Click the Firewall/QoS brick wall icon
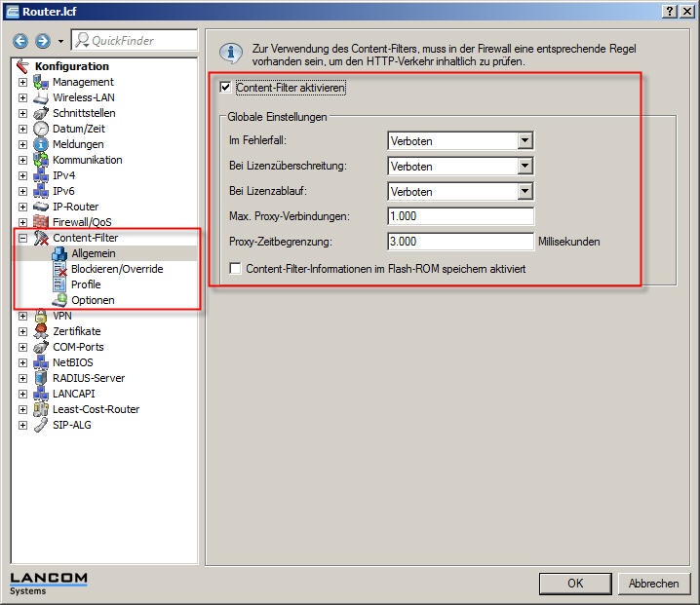The width and height of the screenshot is (700, 605). [x=41, y=222]
